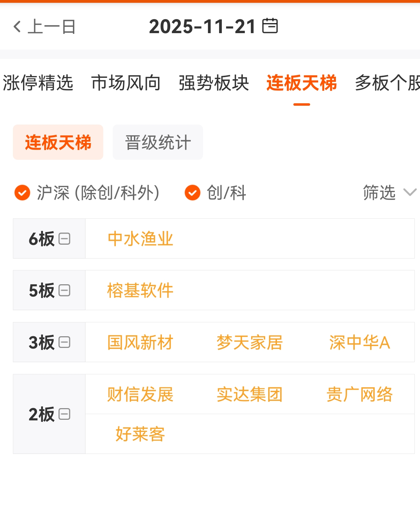Viewport: 420px width, 516px height.
Task: Open the 强势板块 tab
Action: (214, 83)
